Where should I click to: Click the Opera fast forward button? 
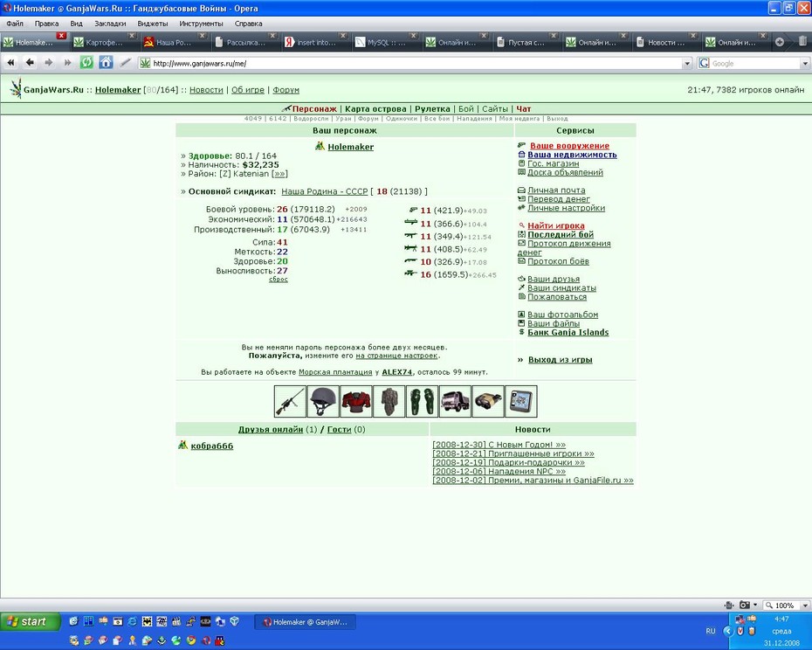tap(67, 63)
